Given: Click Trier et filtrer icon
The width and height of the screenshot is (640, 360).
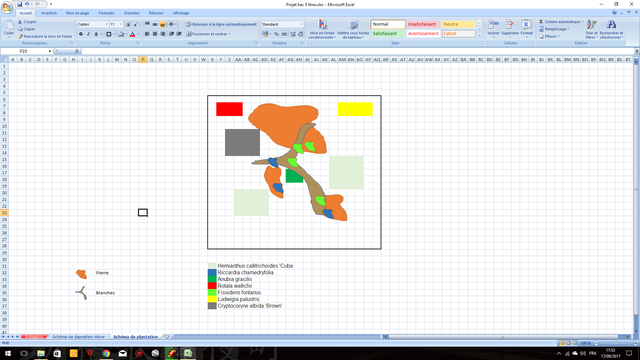Looking at the screenshot, I should (591, 29).
